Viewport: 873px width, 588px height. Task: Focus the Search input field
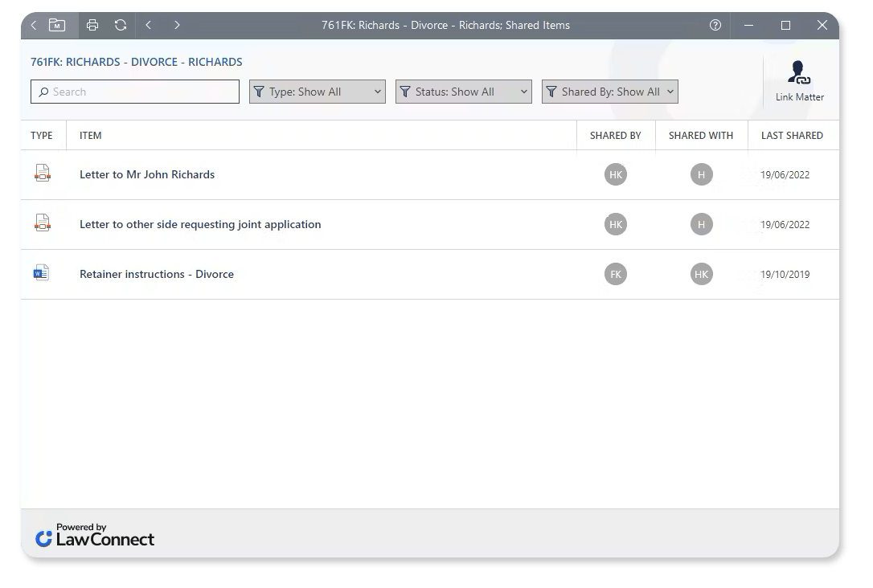click(135, 92)
